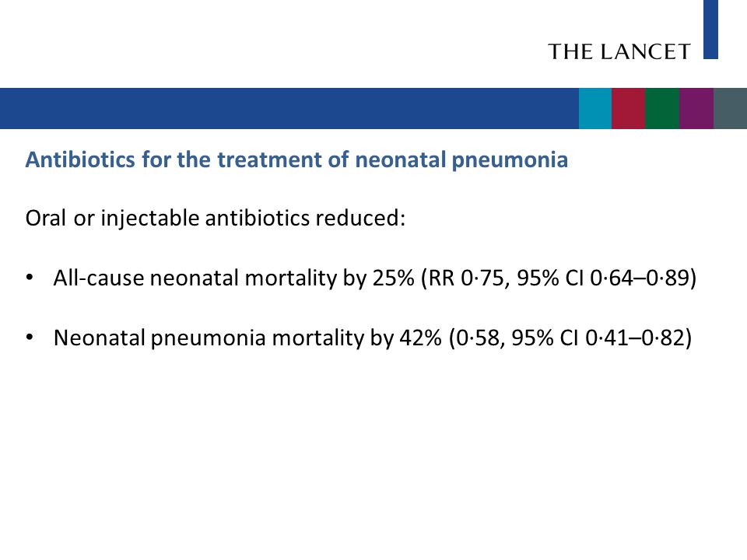Screen dimensions: 747x560
Task: Select the teal color block in banner
Action: (x=595, y=108)
